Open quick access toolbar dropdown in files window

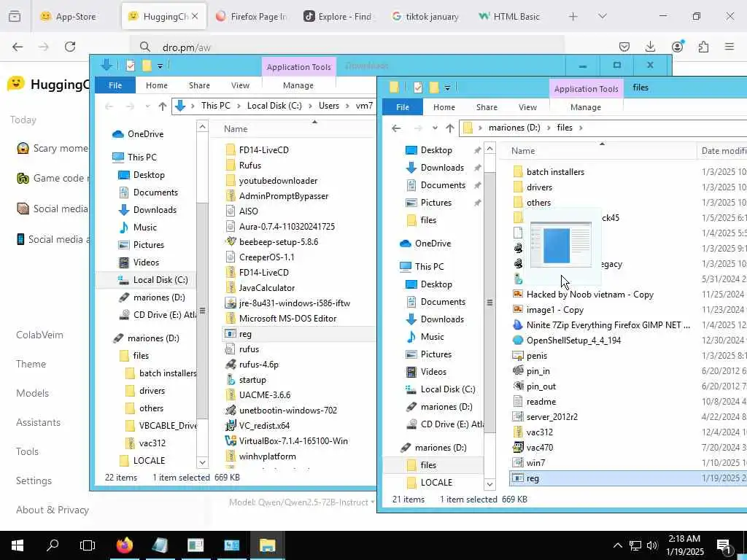tap(447, 87)
